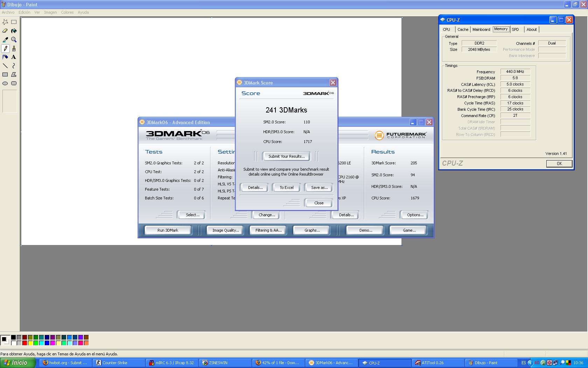Click Save as in the score dialog
Image resolution: width=588 pixels, height=368 pixels.
[x=319, y=188]
